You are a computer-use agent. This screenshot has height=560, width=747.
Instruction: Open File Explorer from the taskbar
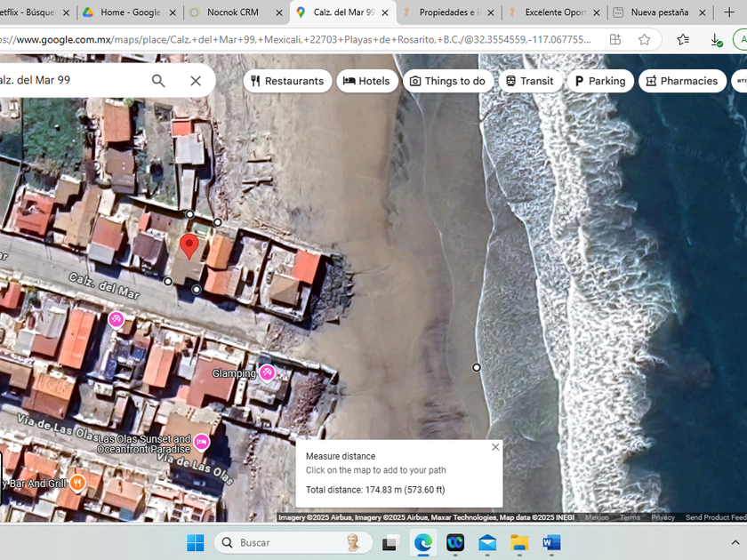pos(519,542)
